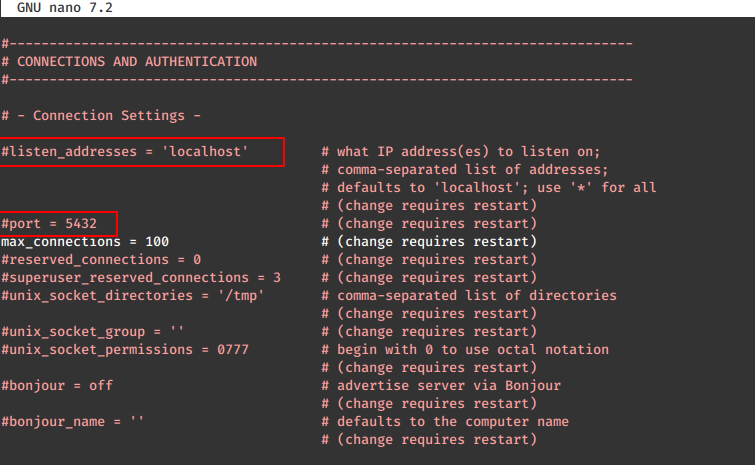The height and width of the screenshot is (465, 755).
Task: Click comment 'comma-separated list of directories'
Action: [469, 296]
